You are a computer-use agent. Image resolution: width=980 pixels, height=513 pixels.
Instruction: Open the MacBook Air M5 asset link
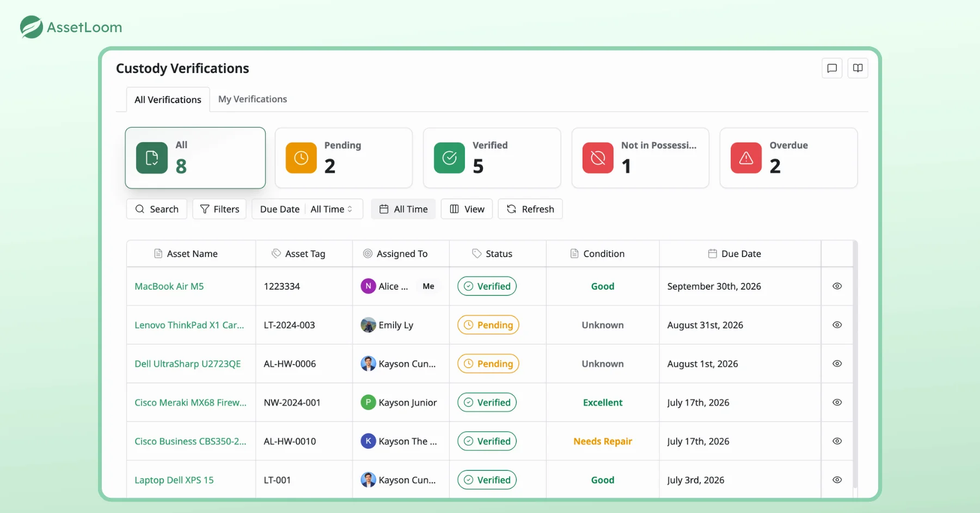pyautogui.click(x=169, y=286)
